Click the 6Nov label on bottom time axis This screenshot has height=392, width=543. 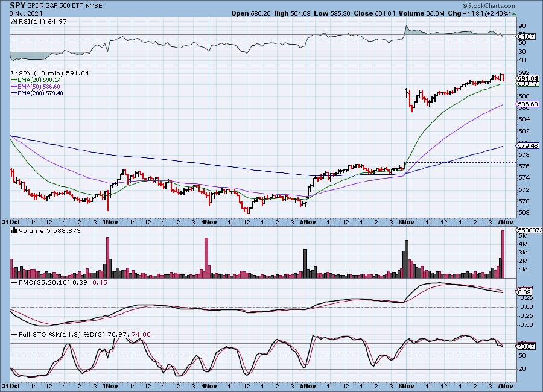(407, 386)
